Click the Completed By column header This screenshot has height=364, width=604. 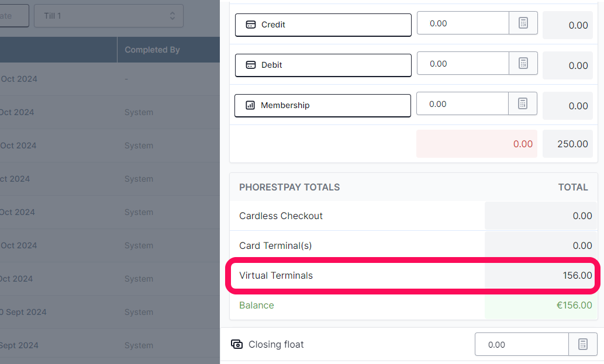coord(152,50)
